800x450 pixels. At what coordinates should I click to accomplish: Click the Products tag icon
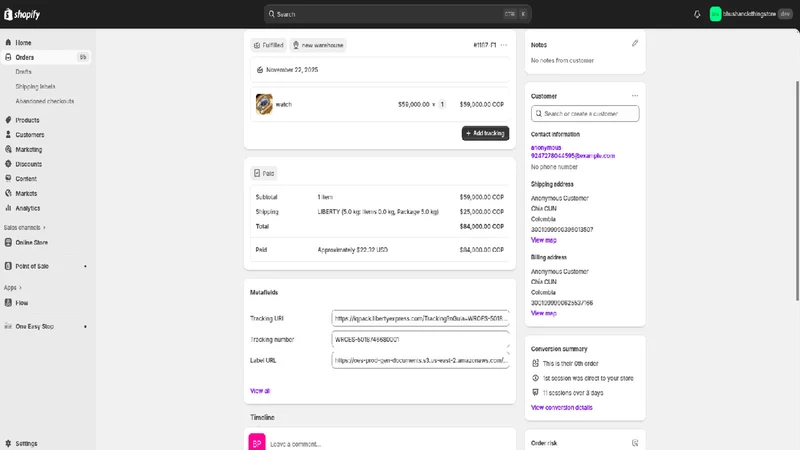pyautogui.click(x=8, y=120)
